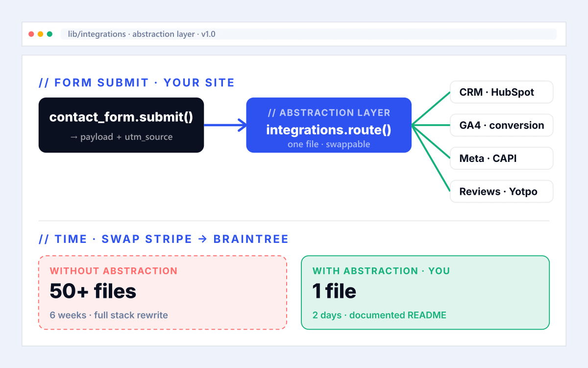Click the Meta · CAPI pill
The height and width of the screenshot is (368, 588).
[x=502, y=158]
